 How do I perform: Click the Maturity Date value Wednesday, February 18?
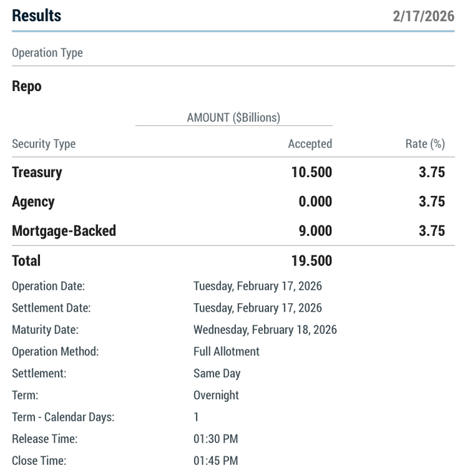click(265, 330)
